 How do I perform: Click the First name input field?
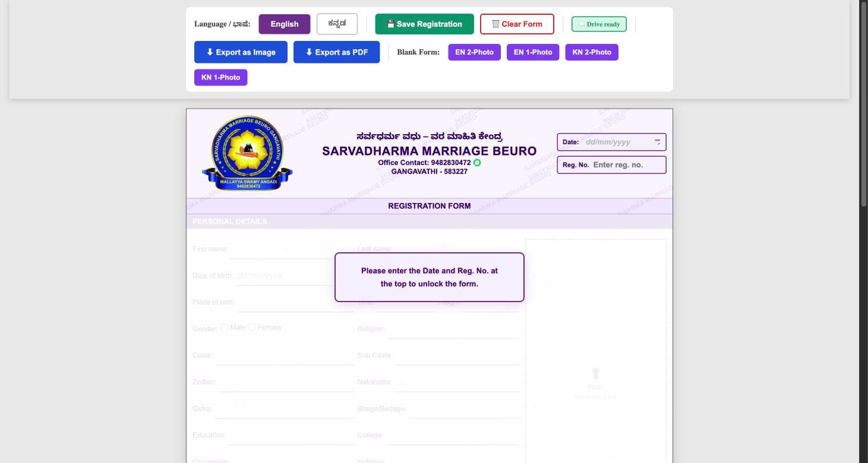click(291, 250)
